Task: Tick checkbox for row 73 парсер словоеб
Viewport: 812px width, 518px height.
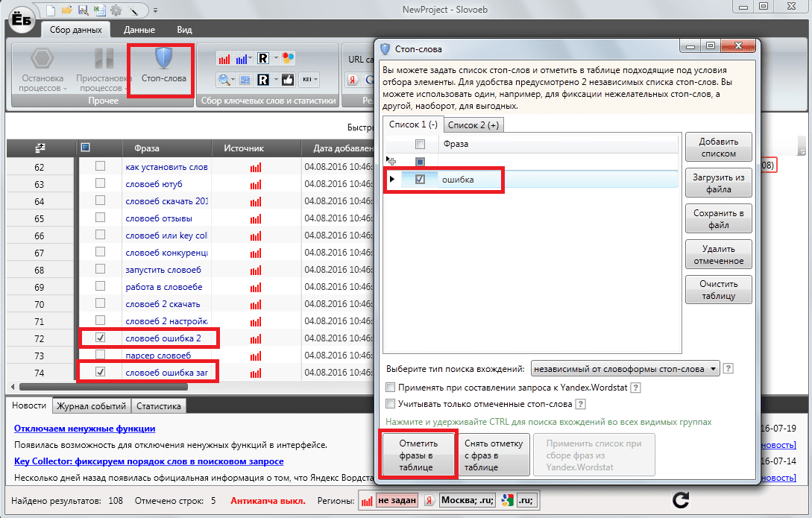Action: 100,355
